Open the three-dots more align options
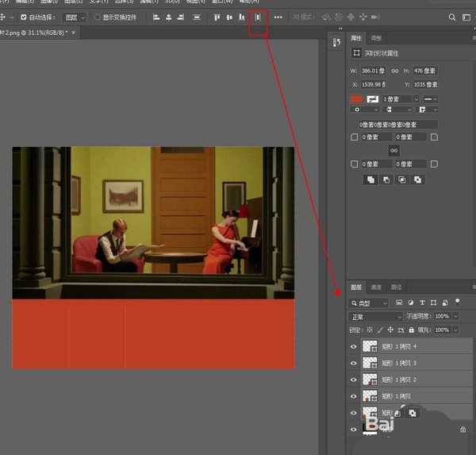476x455 pixels. coord(278,17)
